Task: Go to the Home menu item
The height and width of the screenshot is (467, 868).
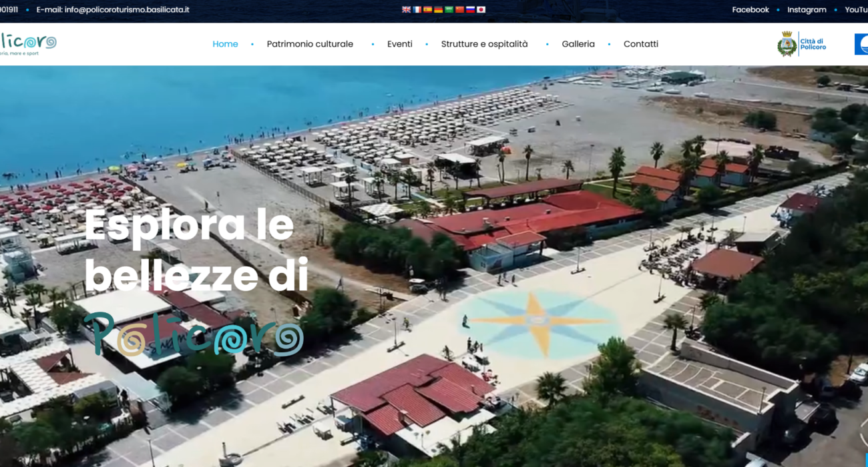Action: pos(225,44)
